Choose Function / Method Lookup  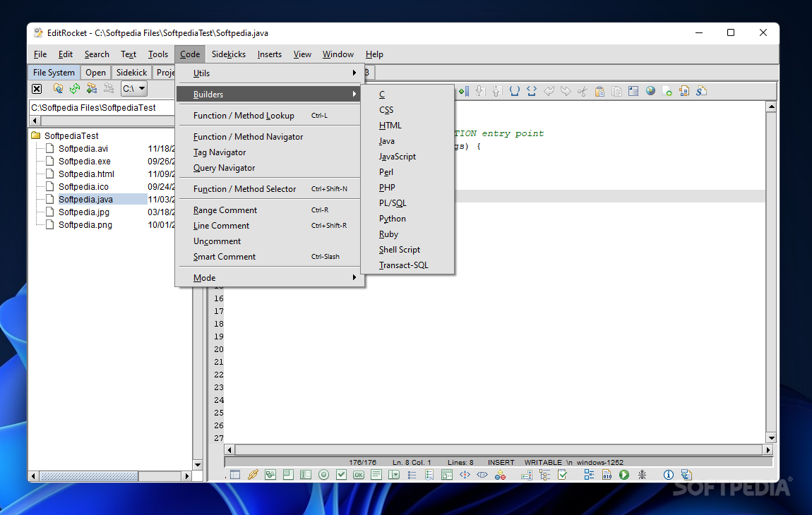(x=269, y=116)
